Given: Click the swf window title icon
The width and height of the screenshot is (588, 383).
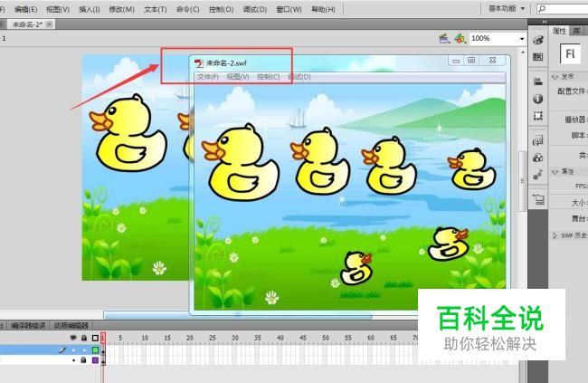Looking at the screenshot, I should click(x=198, y=63).
